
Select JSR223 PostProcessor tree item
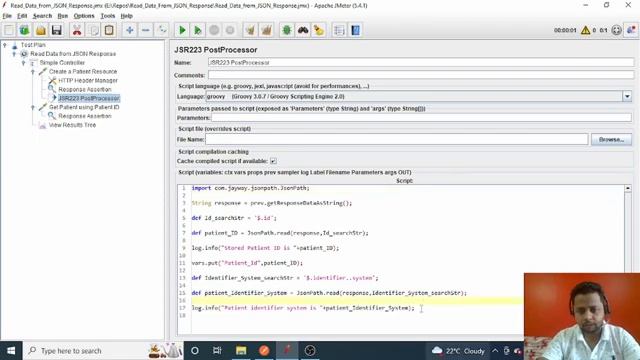[89, 98]
